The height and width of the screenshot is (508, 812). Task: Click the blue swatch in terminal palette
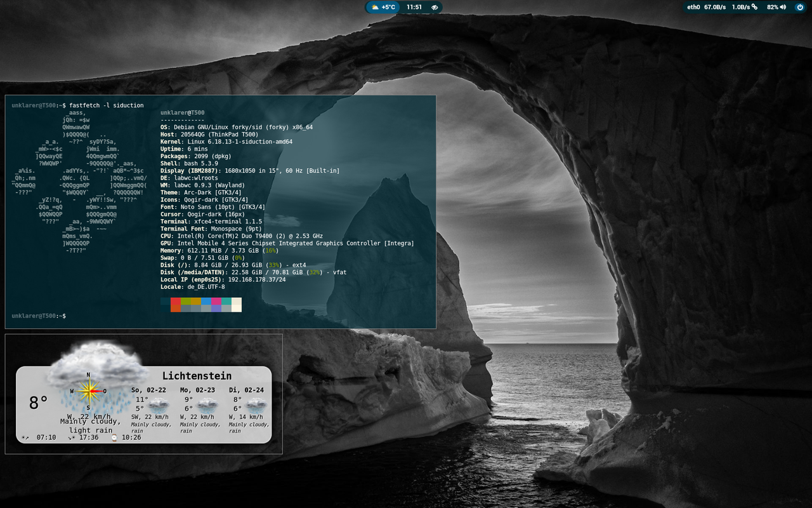[206, 301]
